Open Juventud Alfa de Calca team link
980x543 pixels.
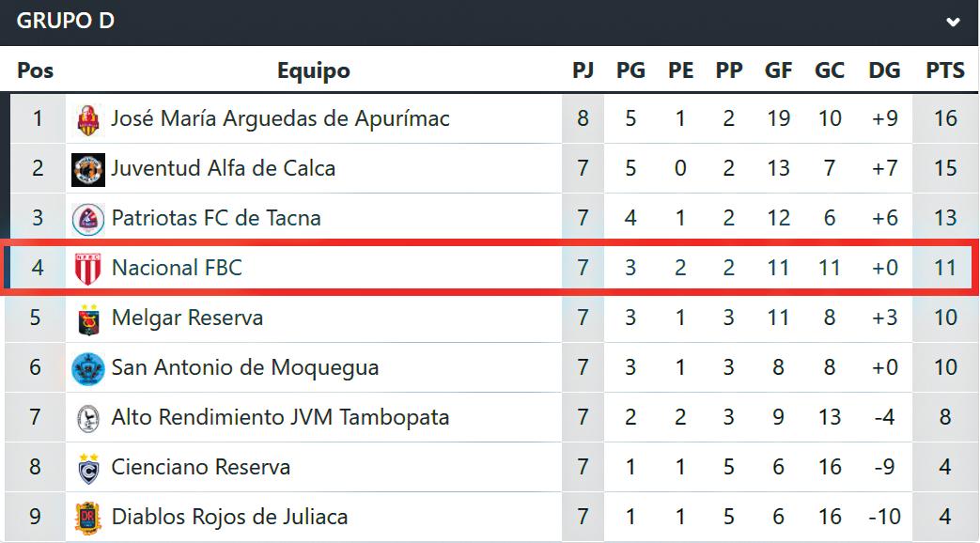[223, 168]
